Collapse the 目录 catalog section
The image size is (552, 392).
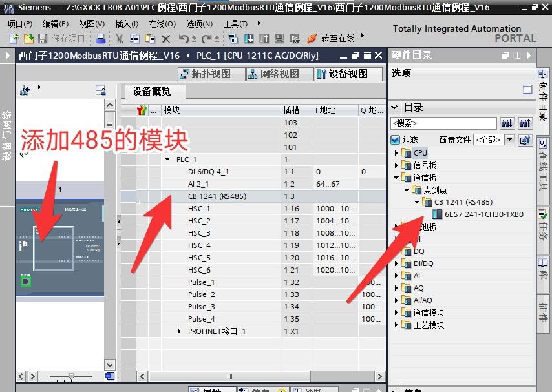click(395, 107)
